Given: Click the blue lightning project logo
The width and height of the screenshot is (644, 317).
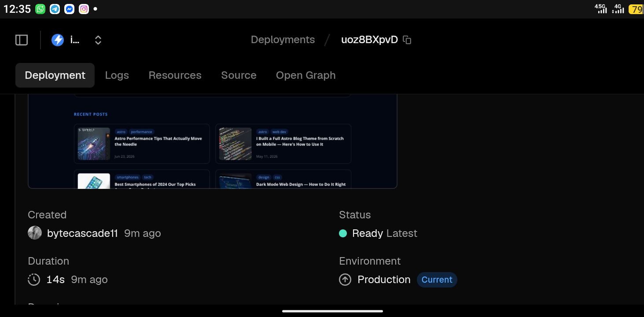Looking at the screenshot, I should [58, 40].
